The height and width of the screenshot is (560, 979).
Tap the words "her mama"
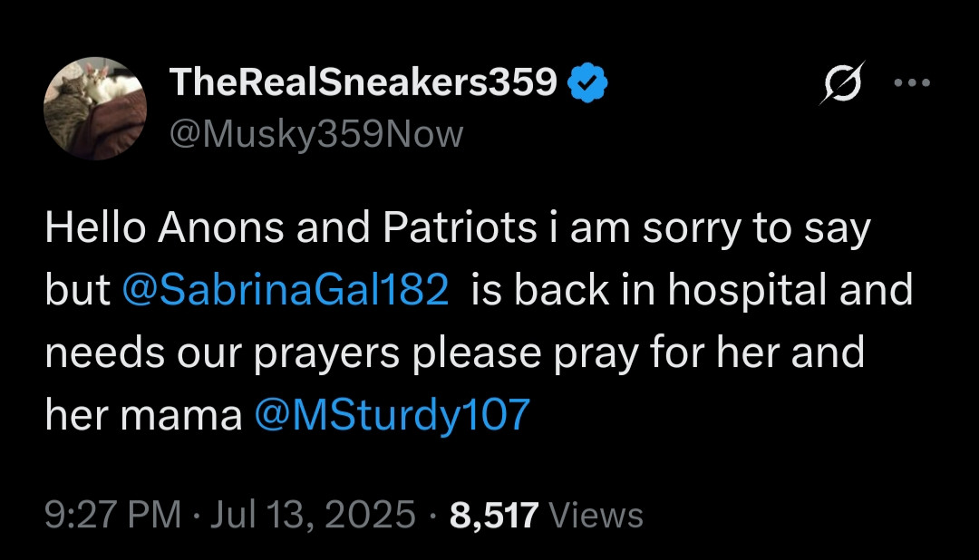pyautogui.click(x=144, y=414)
